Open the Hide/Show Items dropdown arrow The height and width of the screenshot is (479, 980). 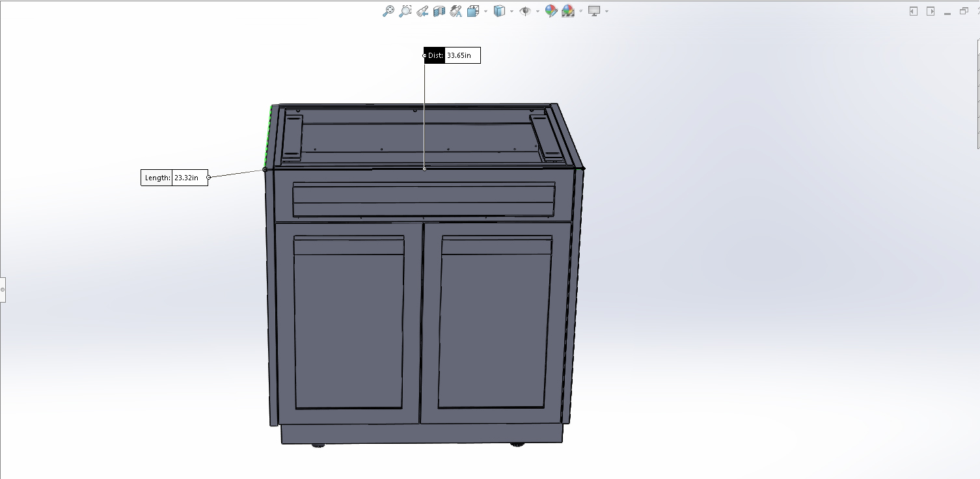pos(538,11)
